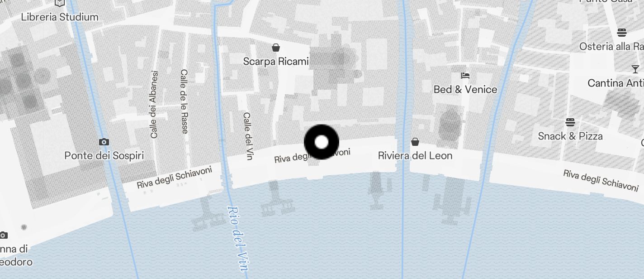
Task: Select the Calle de le Rasse street label
Action: point(184,101)
